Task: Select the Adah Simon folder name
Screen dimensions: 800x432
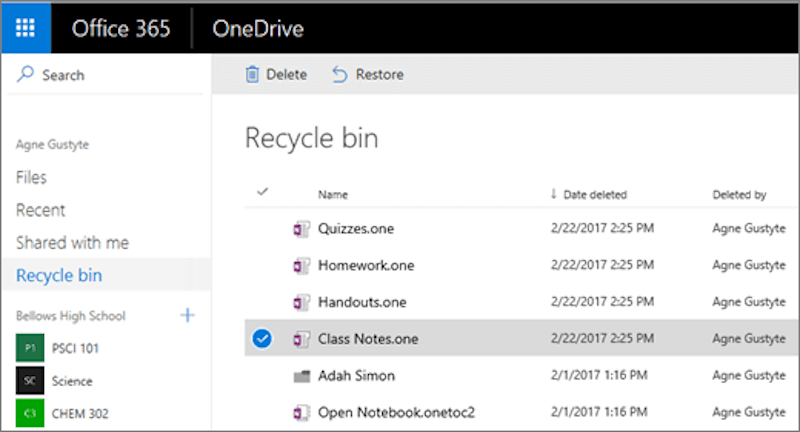Action: coord(357,375)
